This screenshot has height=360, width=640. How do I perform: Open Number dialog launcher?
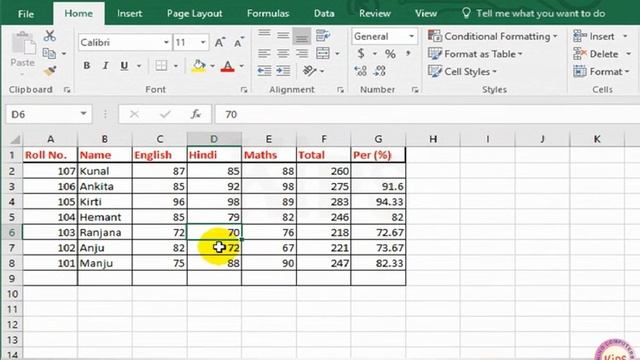point(415,90)
